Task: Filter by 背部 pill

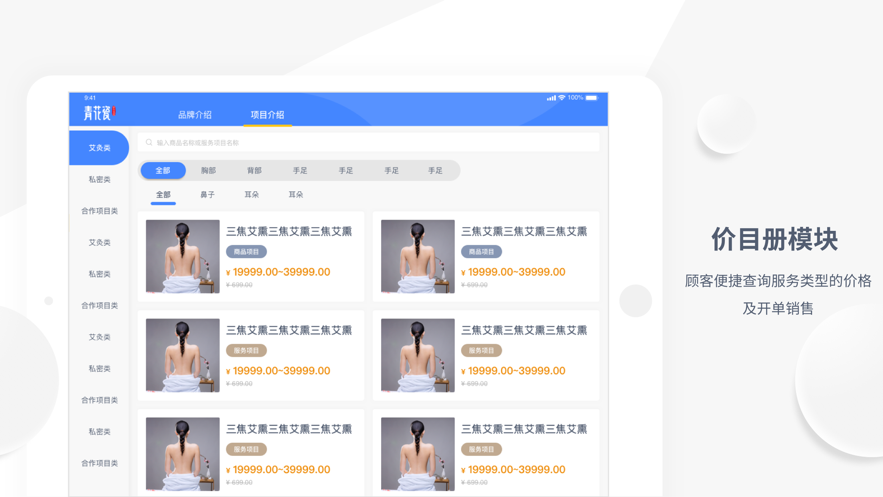Action: click(x=254, y=171)
